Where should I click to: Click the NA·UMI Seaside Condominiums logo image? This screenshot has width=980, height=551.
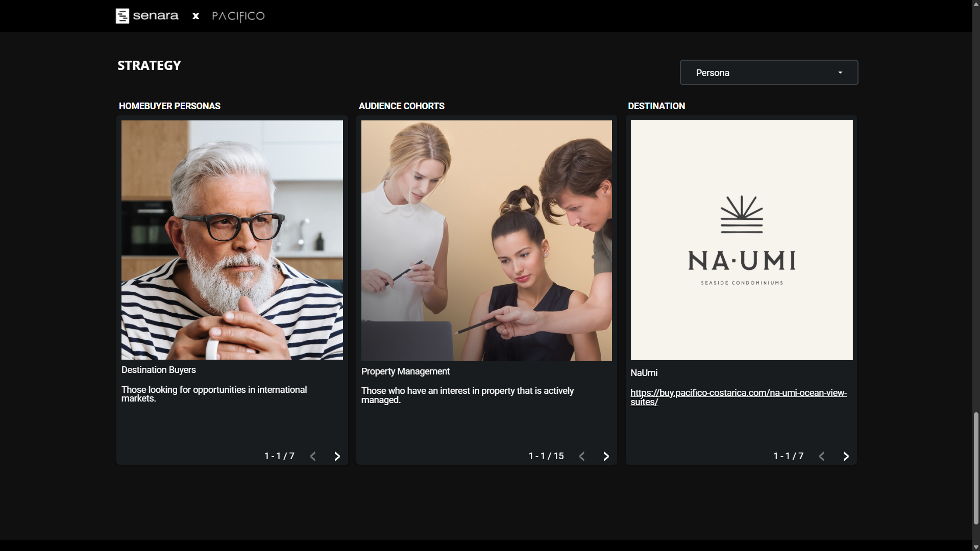click(741, 240)
